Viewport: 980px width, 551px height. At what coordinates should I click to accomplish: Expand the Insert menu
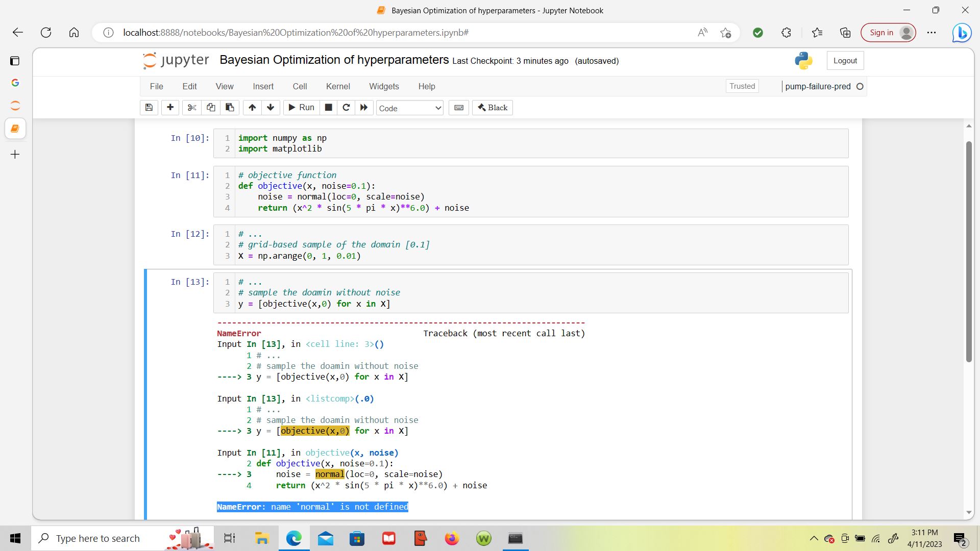click(263, 87)
